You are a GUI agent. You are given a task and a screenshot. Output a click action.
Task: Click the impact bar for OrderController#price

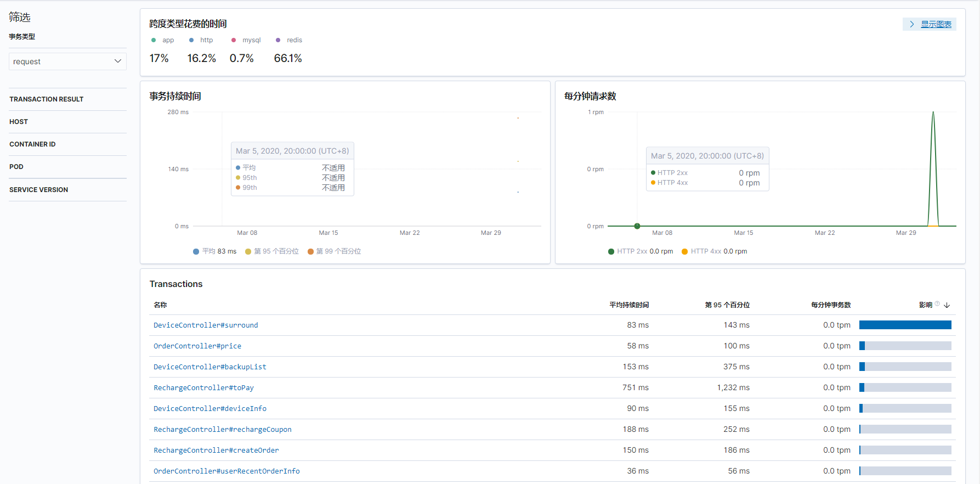pos(905,346)
